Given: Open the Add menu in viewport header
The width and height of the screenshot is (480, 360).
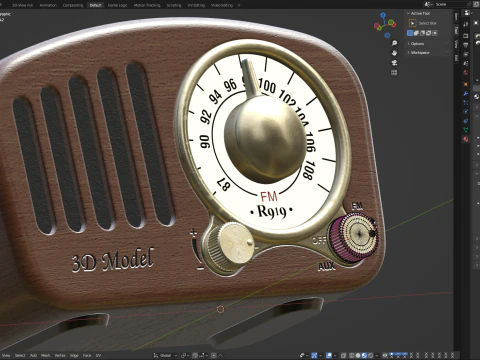Looking at the screenshot, I should (x=33, y=355).
